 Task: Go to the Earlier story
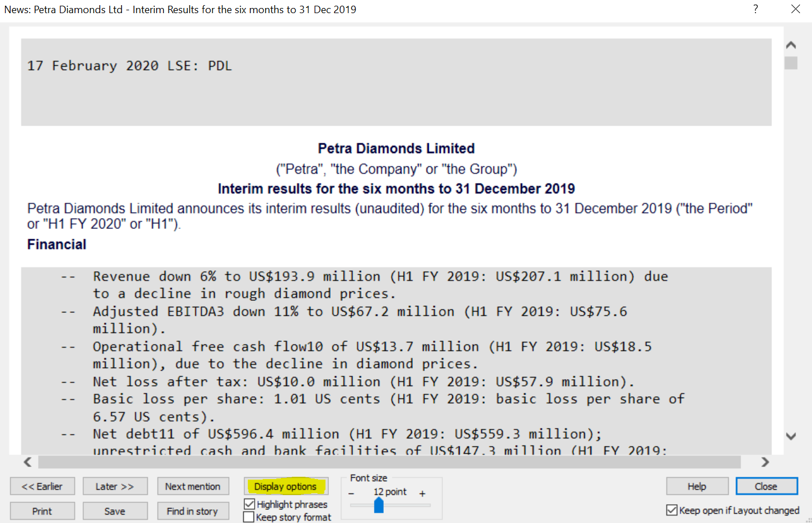[x=42, y=486]
